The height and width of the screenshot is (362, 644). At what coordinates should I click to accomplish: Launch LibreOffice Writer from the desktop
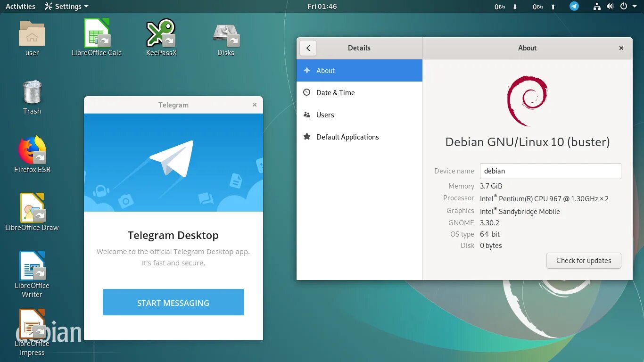(x=32, y=265)
